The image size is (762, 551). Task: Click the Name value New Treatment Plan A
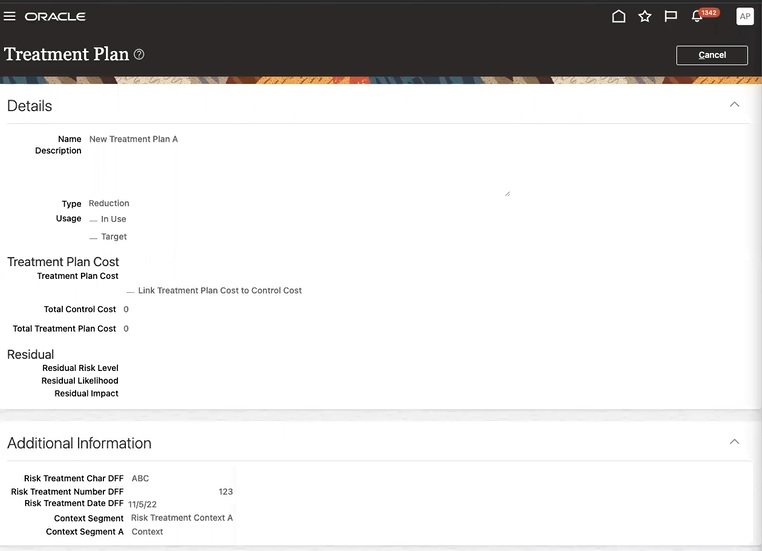133,139
